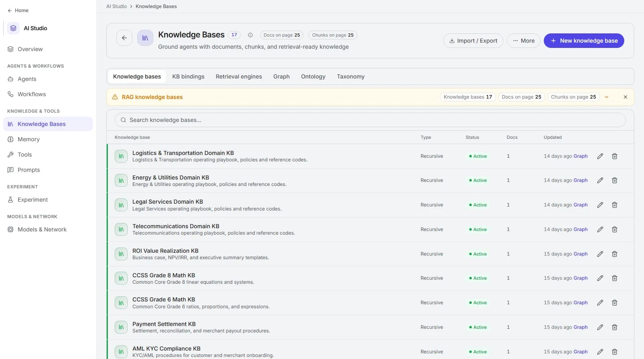The height and width of the screenshot is (359, 644).
Task: Delete the Energy & Utilities Domain KB
Action: click(x=615, y=180)
